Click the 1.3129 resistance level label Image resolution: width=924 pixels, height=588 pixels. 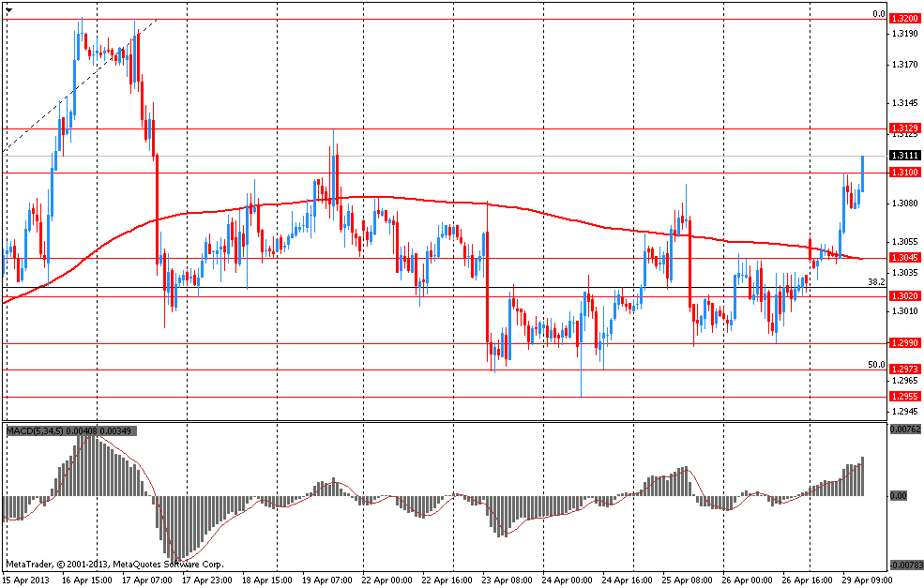[x=904, y=128]
